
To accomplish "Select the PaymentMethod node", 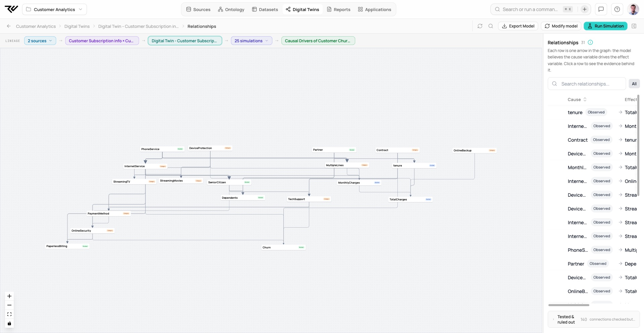I will (x=109, y=213).
